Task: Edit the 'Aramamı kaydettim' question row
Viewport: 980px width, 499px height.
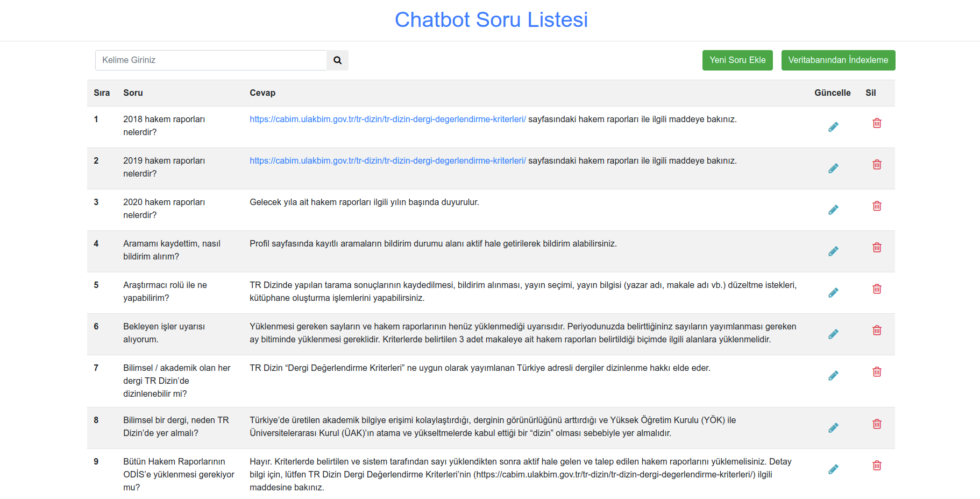Action: 833,251
